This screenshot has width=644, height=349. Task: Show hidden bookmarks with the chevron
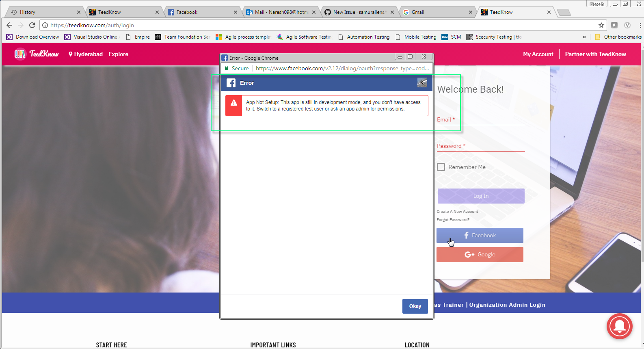[584, 37]
